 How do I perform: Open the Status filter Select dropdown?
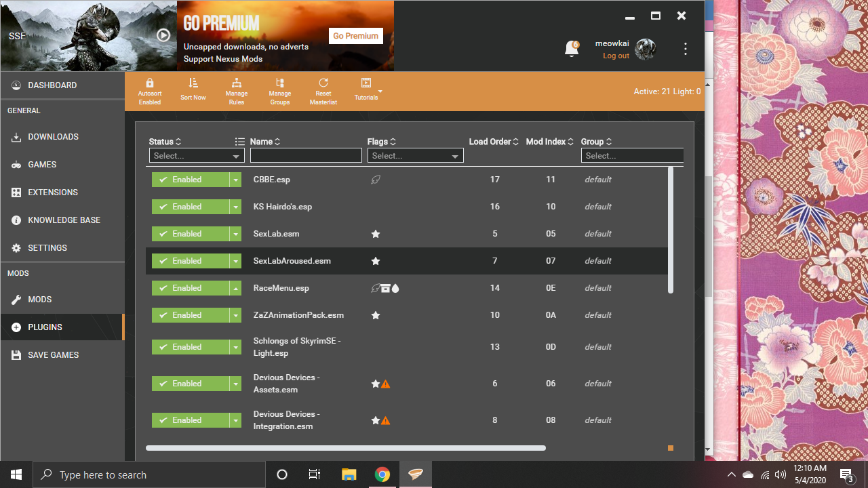pyautogui.click(x=197, y=156)
